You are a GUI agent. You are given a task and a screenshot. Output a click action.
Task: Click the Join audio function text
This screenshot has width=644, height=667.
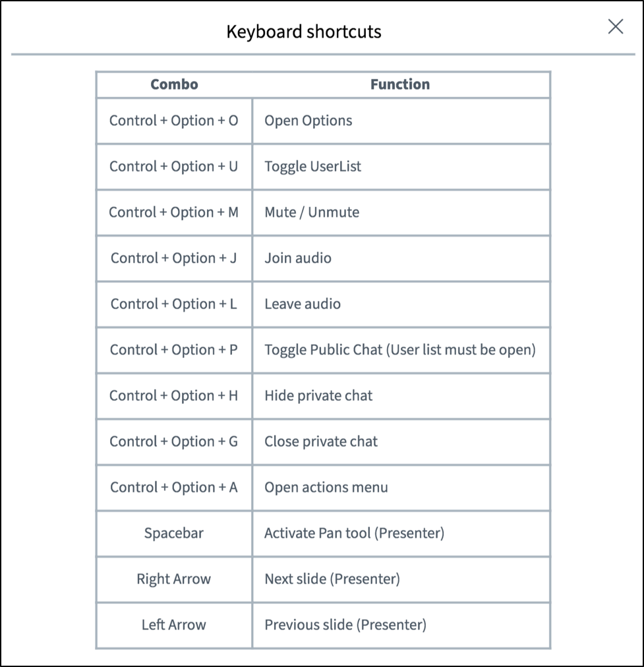pyautogui.click(x=298, y=258)
